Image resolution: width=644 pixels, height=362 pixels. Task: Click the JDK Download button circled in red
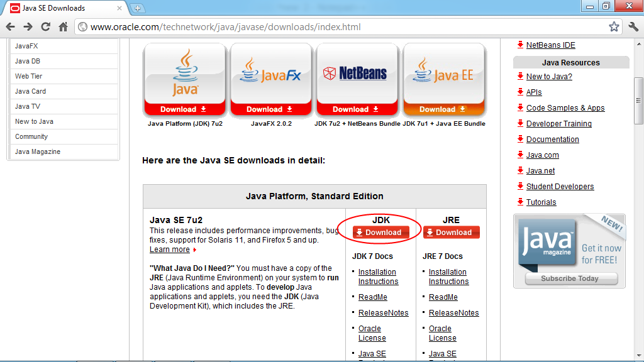(x=380, y=232)
